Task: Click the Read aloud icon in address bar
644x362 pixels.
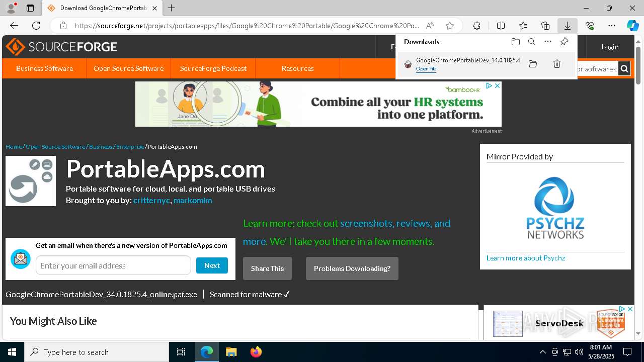Action: (430, 26)
